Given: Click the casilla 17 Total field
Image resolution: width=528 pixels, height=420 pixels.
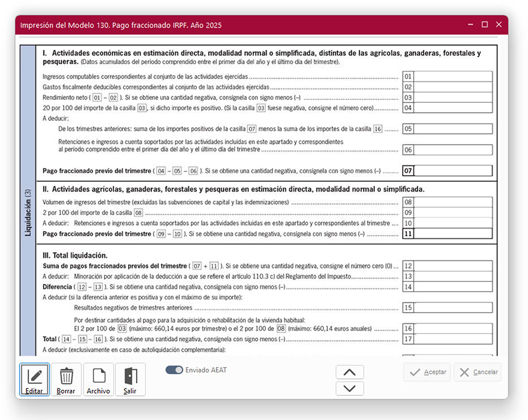Looking at the screenshot, I should (453, 340).
